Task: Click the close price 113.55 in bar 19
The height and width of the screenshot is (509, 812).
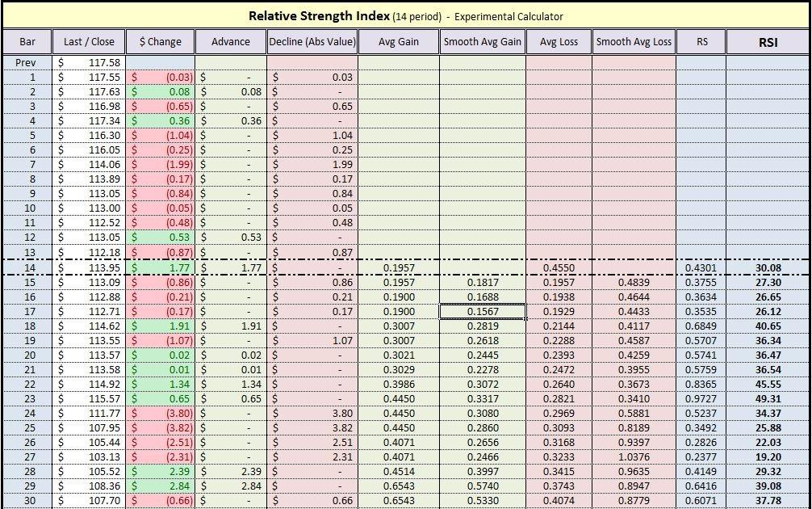Action: pos(89,340)
